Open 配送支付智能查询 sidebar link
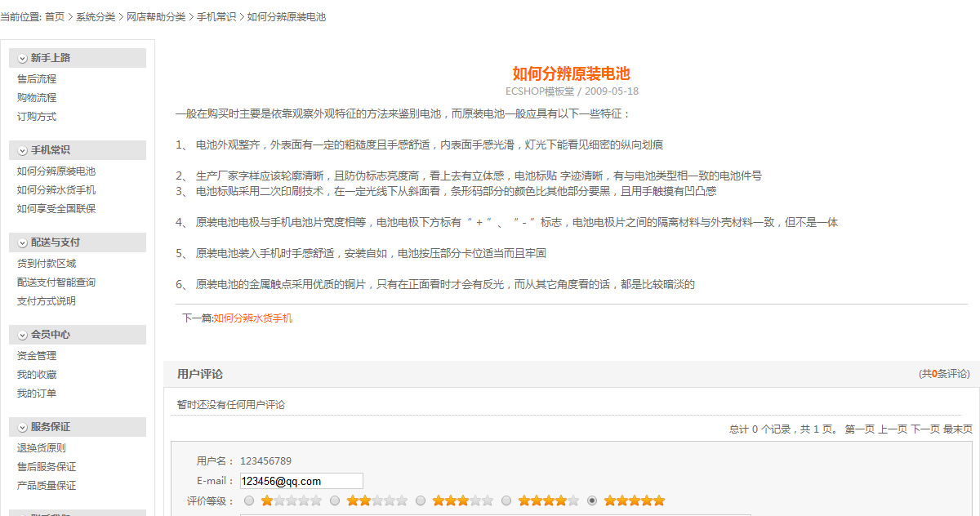The width and height of the screenshot is (980, 516). pyautogui.click(x=56, y=282)
